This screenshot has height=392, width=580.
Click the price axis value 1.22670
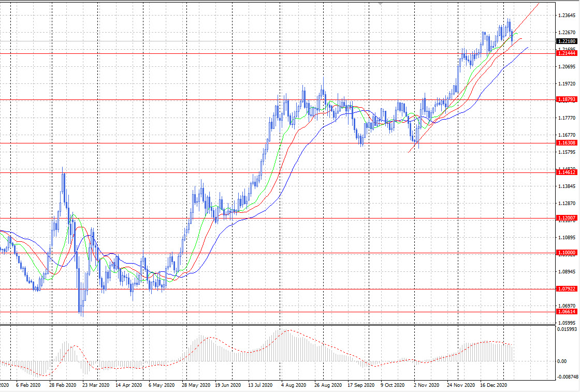[567, 33]
